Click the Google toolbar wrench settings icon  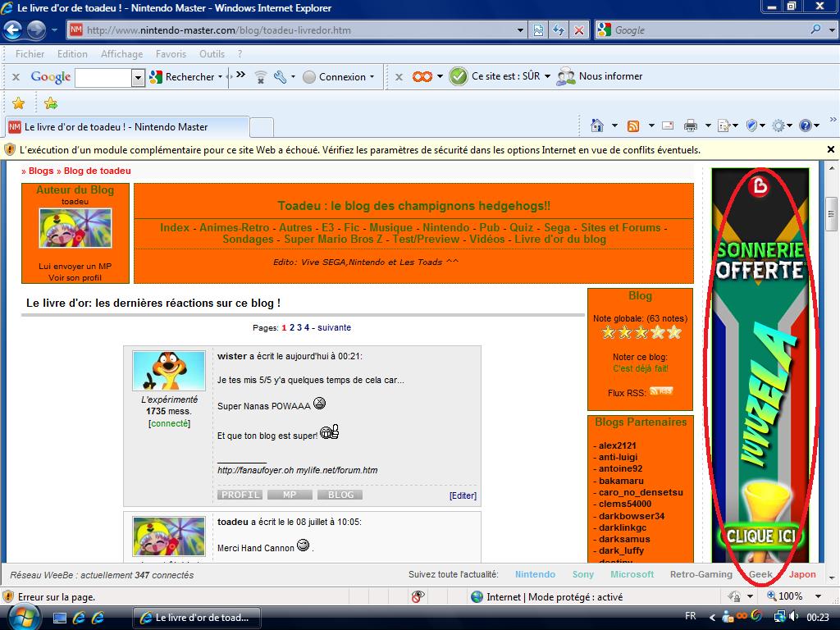280,76
